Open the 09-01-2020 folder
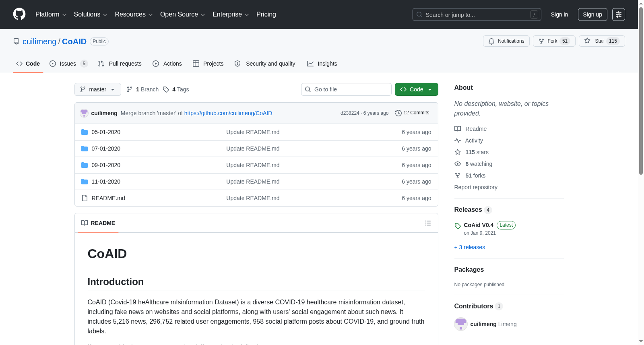The width and height of the screenshot is (644, 345). pos(106,165)
